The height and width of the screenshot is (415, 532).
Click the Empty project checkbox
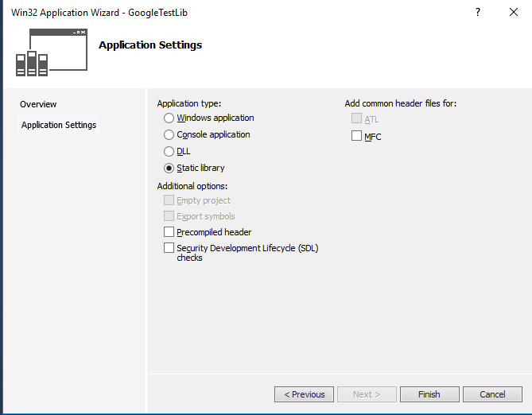pyautogui.click(x=169, y=200)
